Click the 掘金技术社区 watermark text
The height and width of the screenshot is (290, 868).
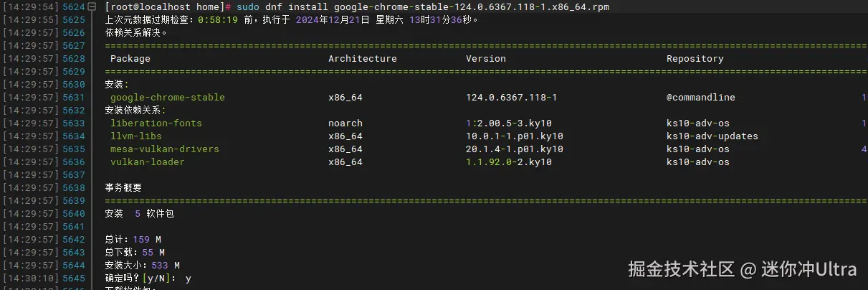[x=681, y=269]
